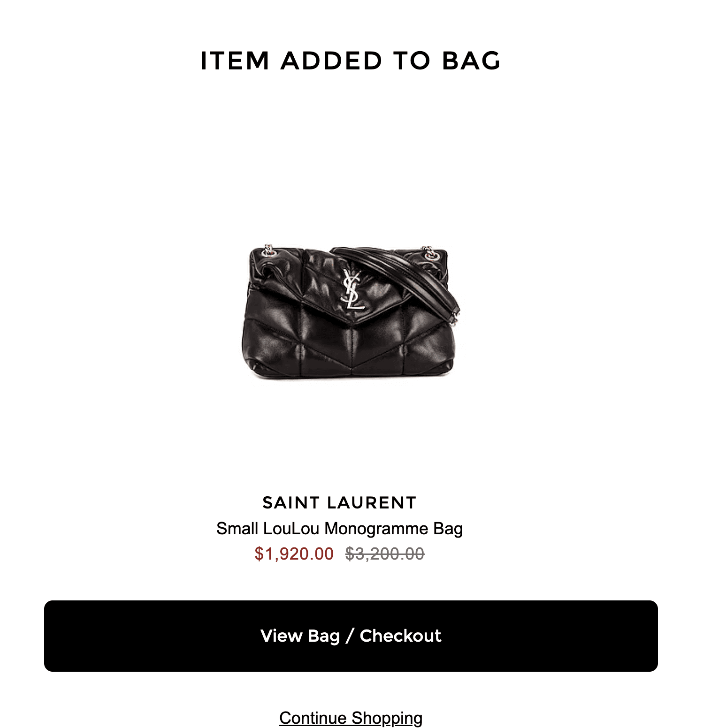This screenshot has height=728, width=703.
Task: Click the word ADDED in the heading
Action: (x=331, y=61)
